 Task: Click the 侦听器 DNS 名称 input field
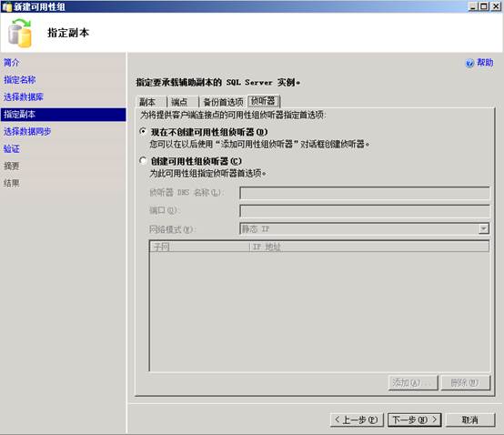[365, 193]
